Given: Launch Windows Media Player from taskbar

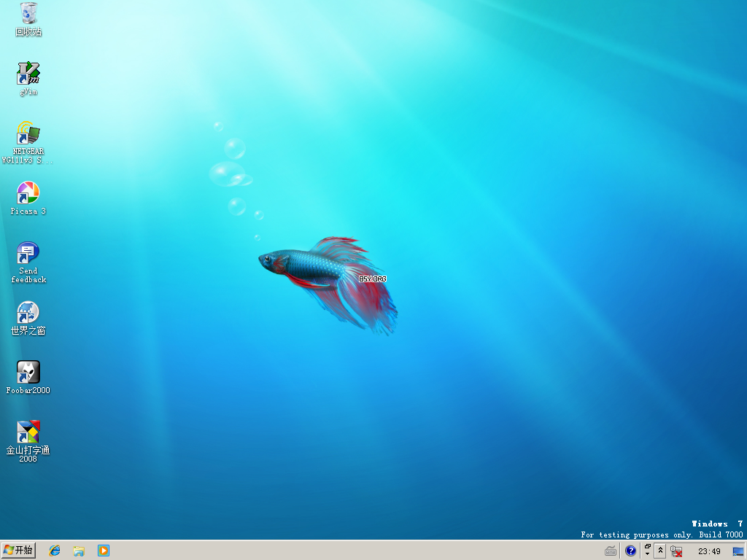Looking at the screenshot, I should pyautogui.click(x=104, y=551).
